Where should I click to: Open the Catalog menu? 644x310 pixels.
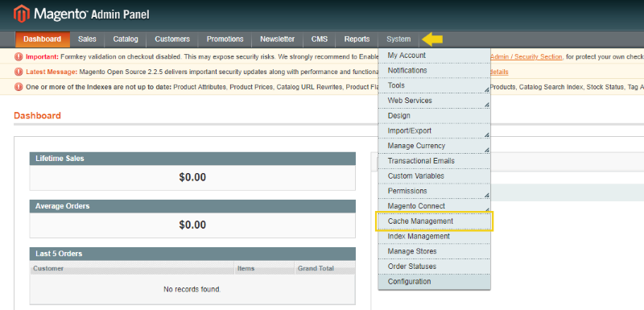(x=126, y=39)
